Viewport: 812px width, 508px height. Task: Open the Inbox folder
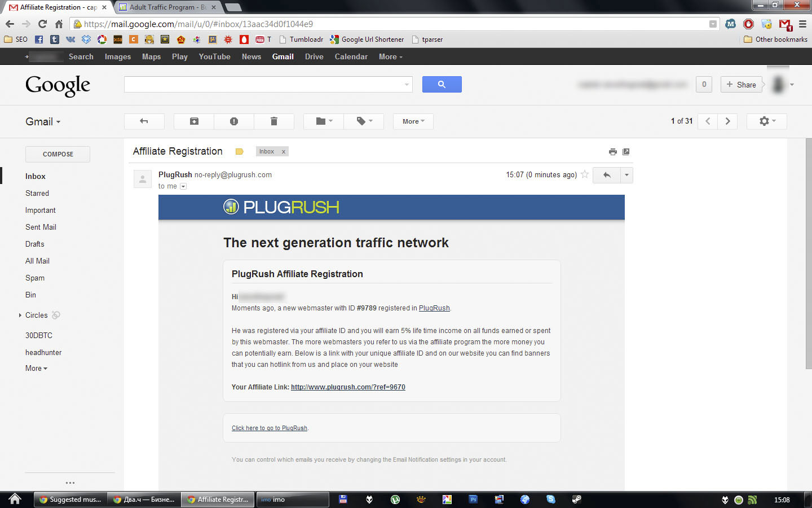[36, 176]
